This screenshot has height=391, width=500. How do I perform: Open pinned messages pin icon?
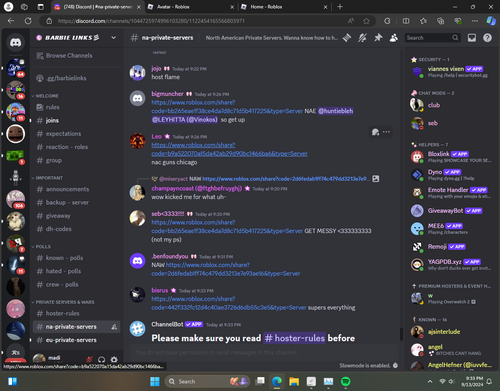point(378,38)
